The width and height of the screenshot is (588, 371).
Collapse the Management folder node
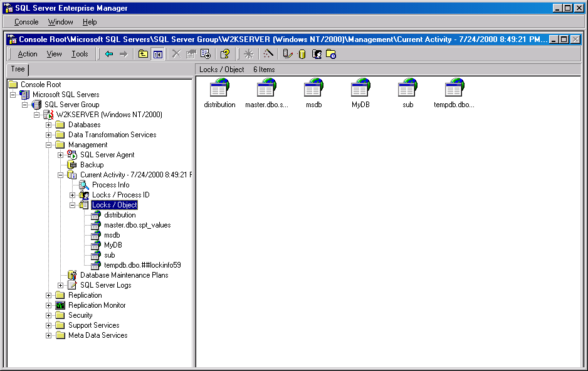point(49,145)
